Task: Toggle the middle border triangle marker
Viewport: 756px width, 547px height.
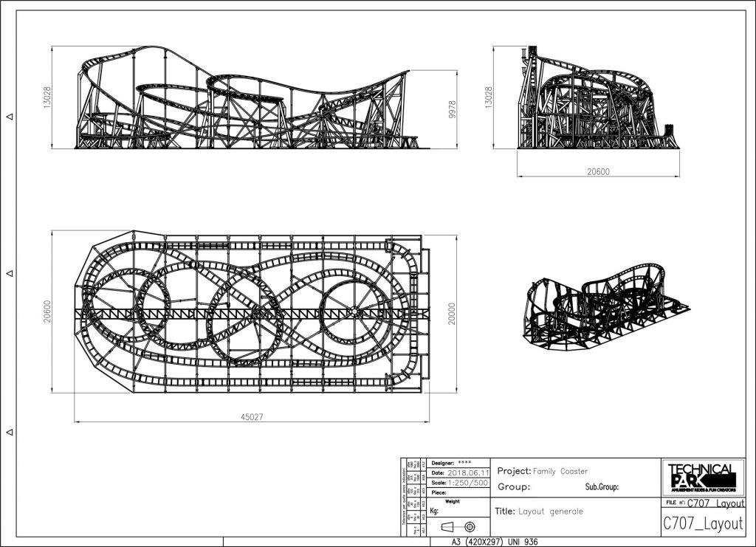Action: (x=9, y=274)
